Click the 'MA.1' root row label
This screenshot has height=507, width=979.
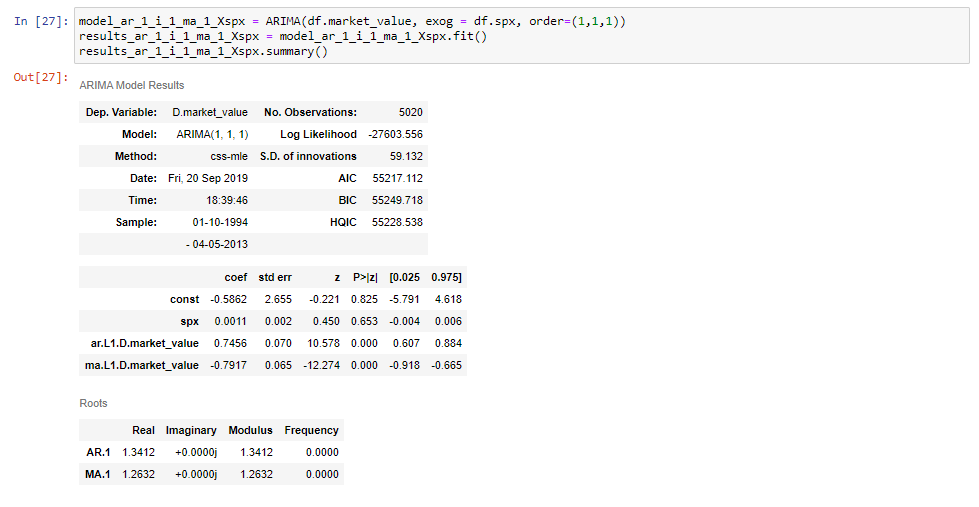tap(97, 475)
